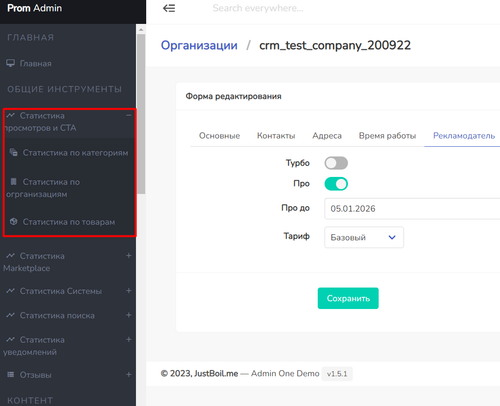Click the chart icon of Статистика уведомлений
Viewport: 500px width, 406px height.
pos(11,339)
